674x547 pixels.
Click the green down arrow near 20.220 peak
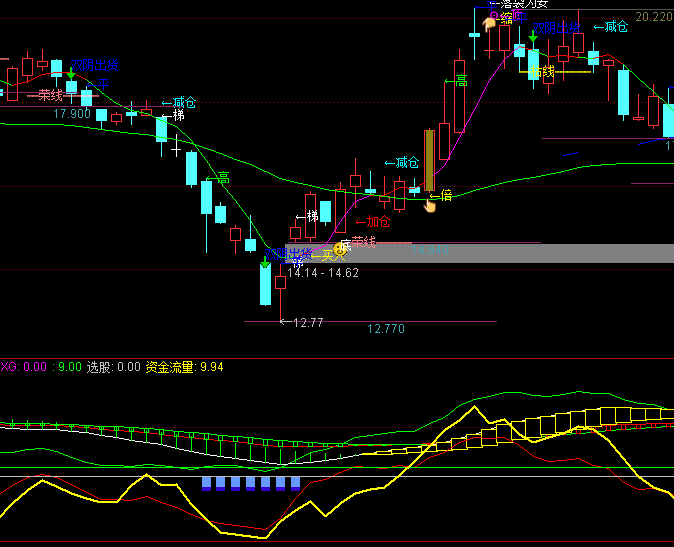coord(534,36)
